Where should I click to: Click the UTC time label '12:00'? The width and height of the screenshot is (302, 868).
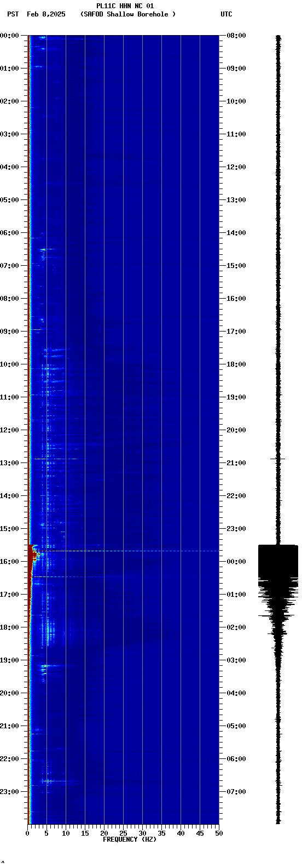click(236, 167)
